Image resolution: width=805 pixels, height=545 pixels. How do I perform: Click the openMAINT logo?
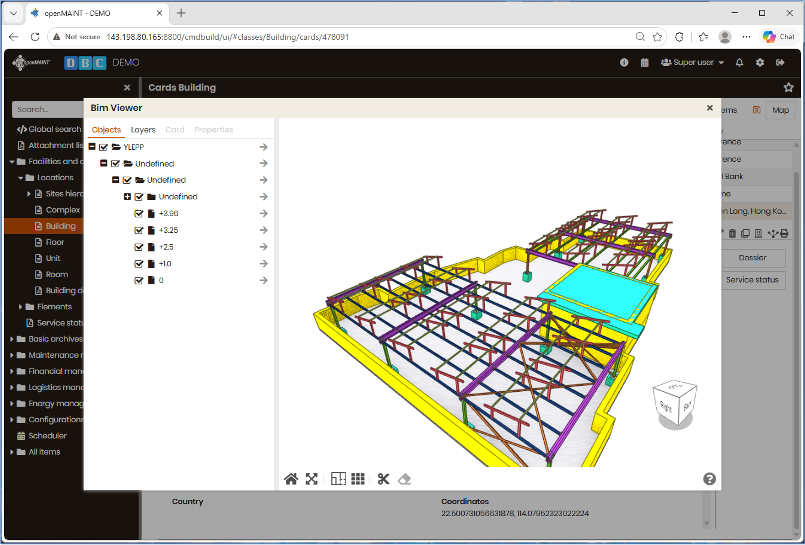click(x=32, y=63)
